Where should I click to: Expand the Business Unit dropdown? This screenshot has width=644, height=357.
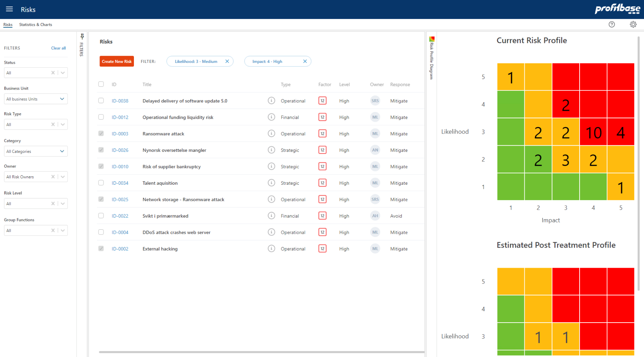[x=62, y=99]
